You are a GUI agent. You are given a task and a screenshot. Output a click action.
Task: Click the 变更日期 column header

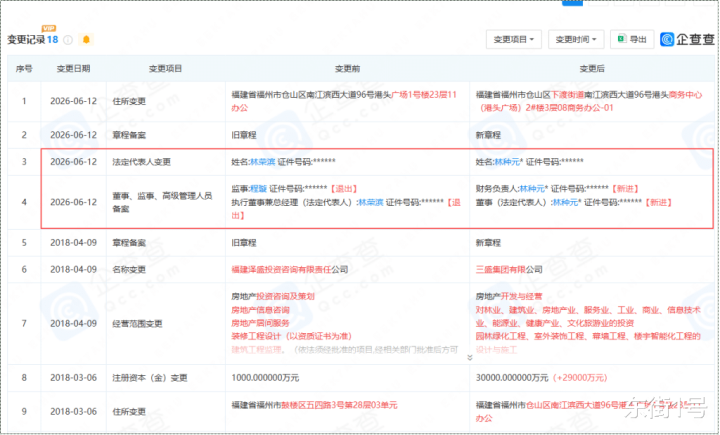(73, 69)
